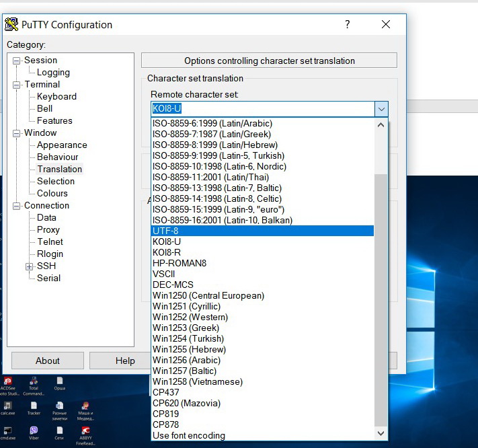Image resolution: width=478 pixels, height=448 pixels.
Task: Pick CP437 character set
Action: coord(262,392)
